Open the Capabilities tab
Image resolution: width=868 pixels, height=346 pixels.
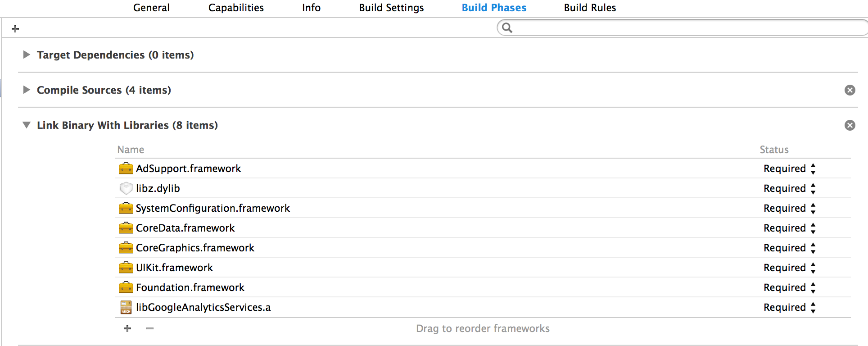point(236,8)
